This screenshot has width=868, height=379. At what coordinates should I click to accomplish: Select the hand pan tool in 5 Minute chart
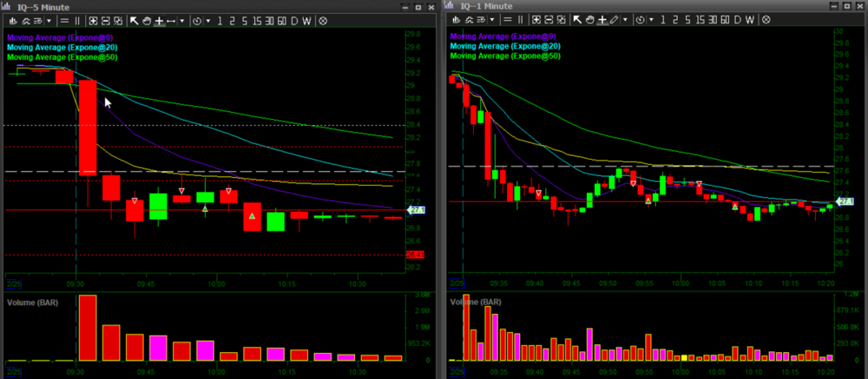(x=147, y=21)
